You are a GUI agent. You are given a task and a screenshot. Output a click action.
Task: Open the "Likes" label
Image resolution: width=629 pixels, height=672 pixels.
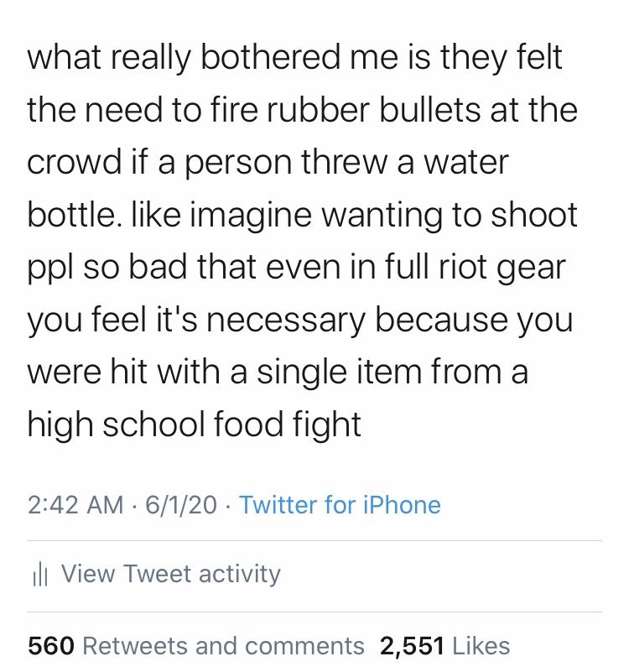(x=481, y=645)
